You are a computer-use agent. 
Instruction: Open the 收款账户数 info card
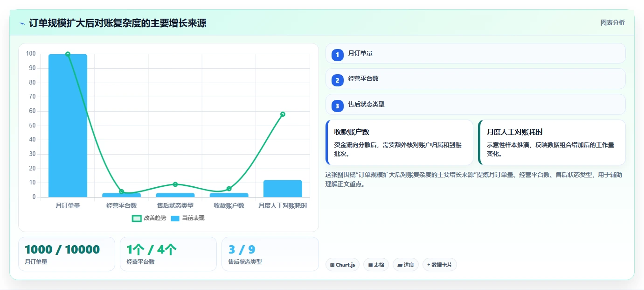[399, 142]
